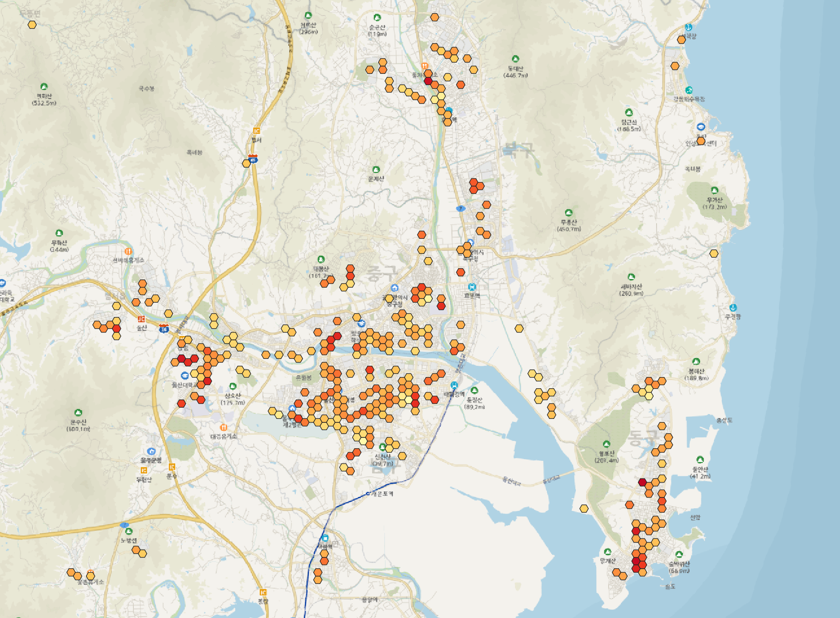Select the 효문역 train station icon
The image size is (840, 618).
point(472,287)
